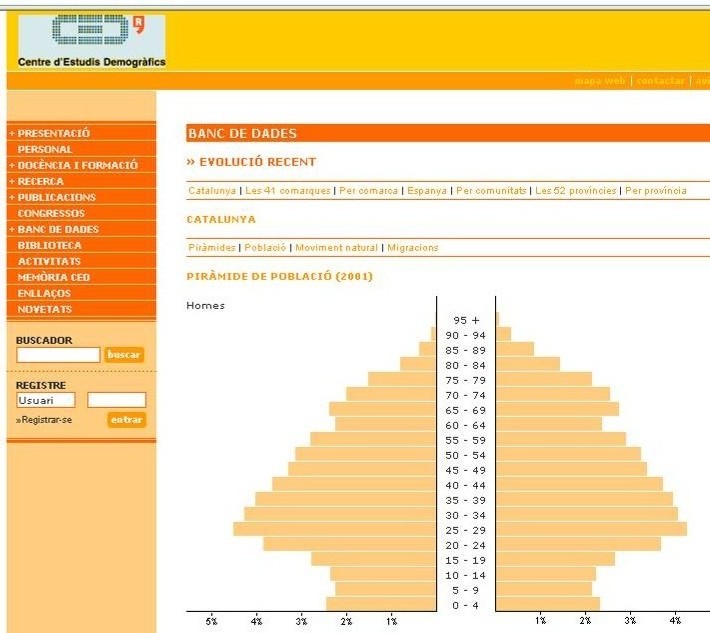Open the Personal sidebar page
The height and width of the screenshot is (633, 710).
tap(45, 149)
